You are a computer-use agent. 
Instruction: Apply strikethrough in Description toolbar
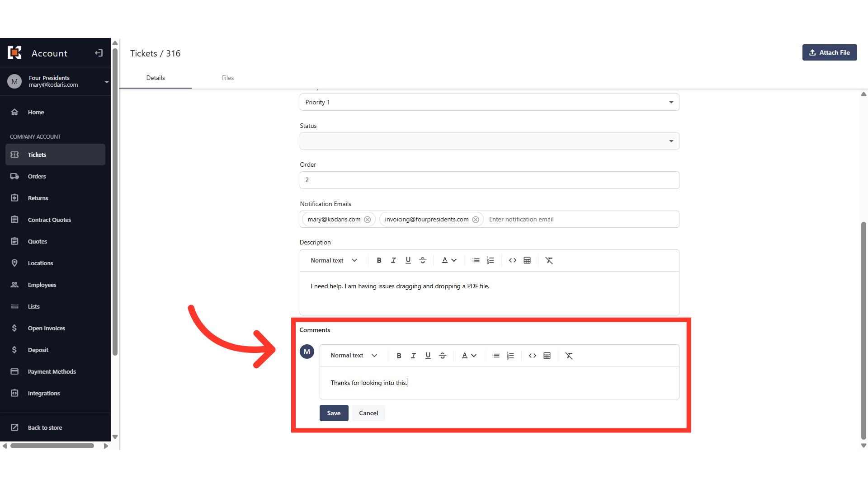(x=423, y=260)
